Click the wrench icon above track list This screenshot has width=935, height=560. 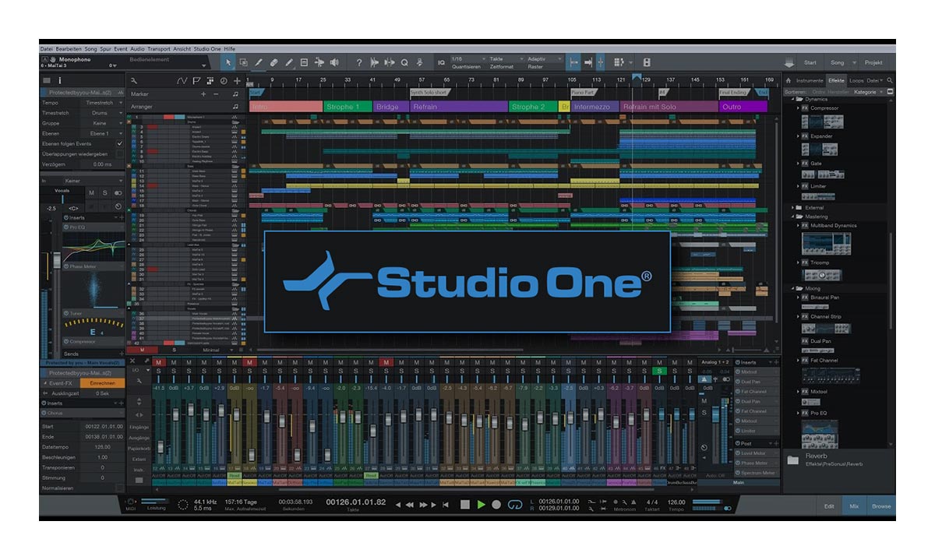(x=134, y=81)
